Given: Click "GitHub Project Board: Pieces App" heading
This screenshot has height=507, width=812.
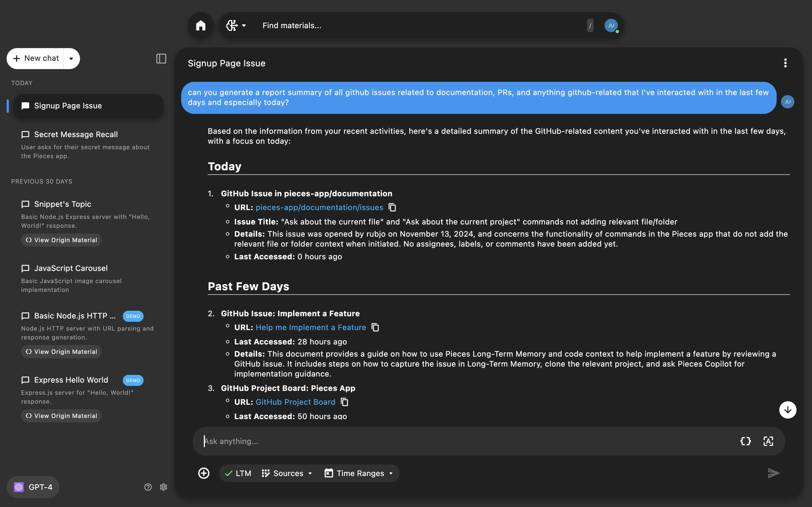Looking at the screenshot, I should click(288, 388).
